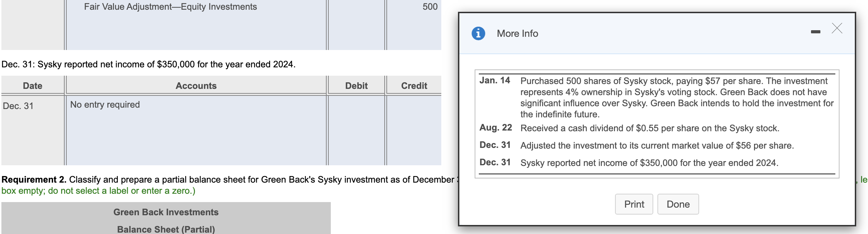Click the Jan. 14 transaction description
Screen dimensions: 868x234
pos(677,98)
